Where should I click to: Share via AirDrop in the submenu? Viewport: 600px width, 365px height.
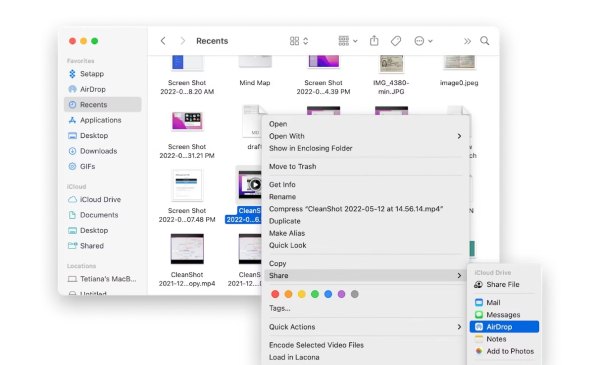(x=504, y=327)
